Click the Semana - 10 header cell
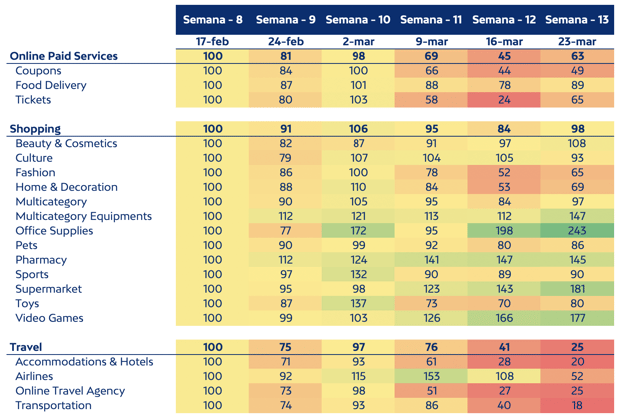Screen dimensions: 619x418 [358, 19]
